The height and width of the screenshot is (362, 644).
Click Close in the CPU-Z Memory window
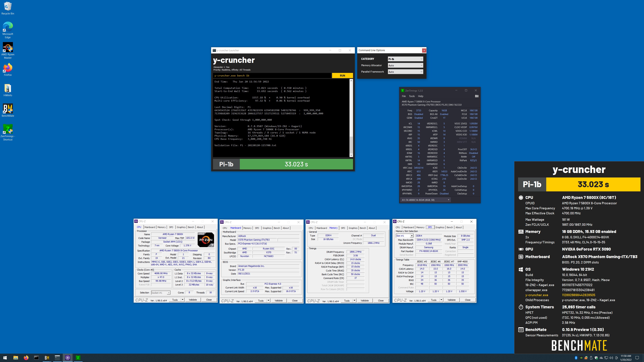(381, 300)
